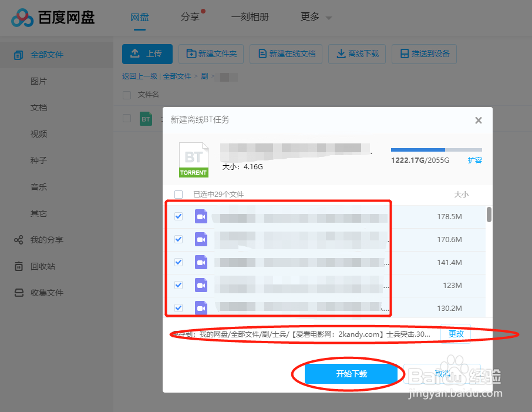
Task: Click the 大小 column header
Action: (461, 195)
